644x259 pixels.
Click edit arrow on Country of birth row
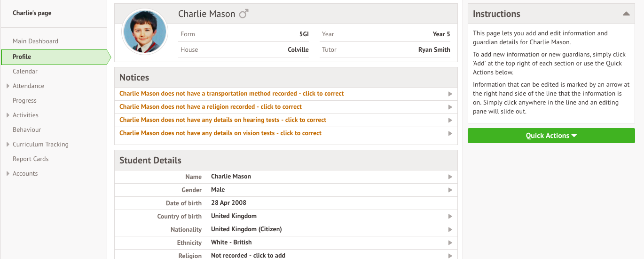point(450,217)
